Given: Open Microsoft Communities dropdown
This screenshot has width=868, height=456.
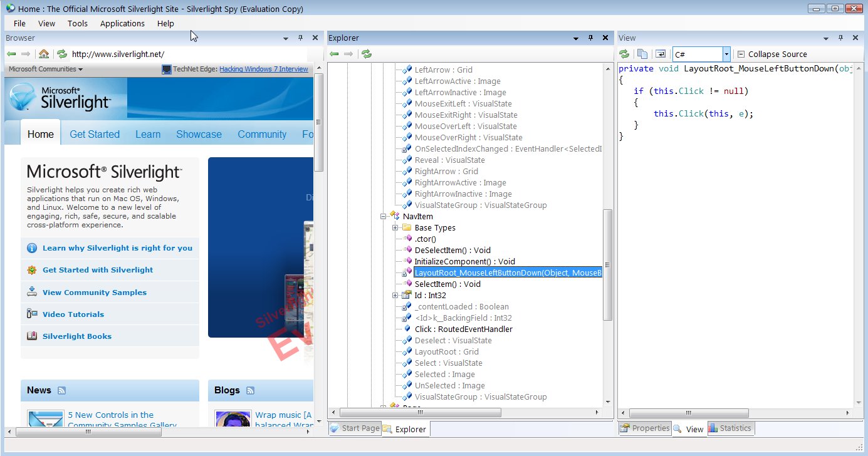Looking at the screenshot, I should point(46,70).
